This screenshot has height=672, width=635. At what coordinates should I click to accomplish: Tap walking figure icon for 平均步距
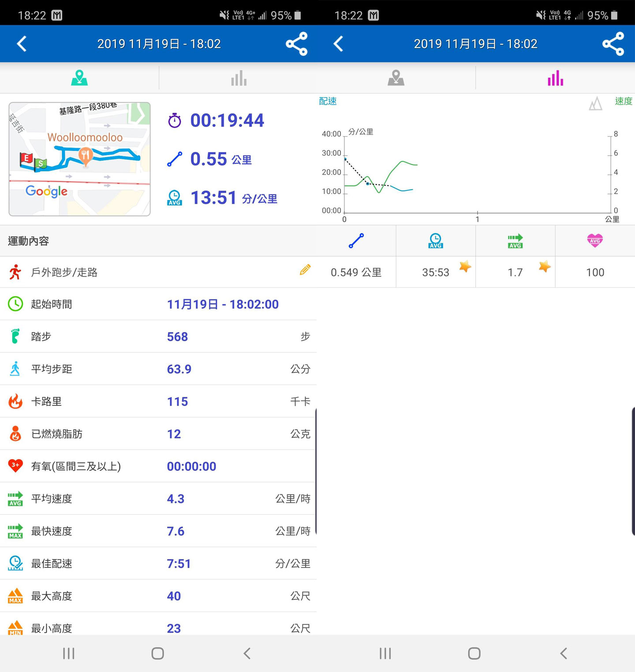tap(15, 369)
